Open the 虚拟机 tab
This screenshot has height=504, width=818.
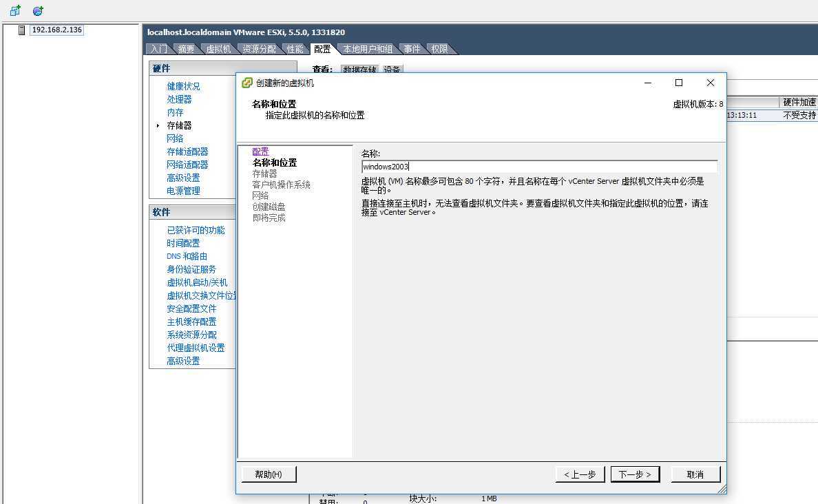click(218, 49)
